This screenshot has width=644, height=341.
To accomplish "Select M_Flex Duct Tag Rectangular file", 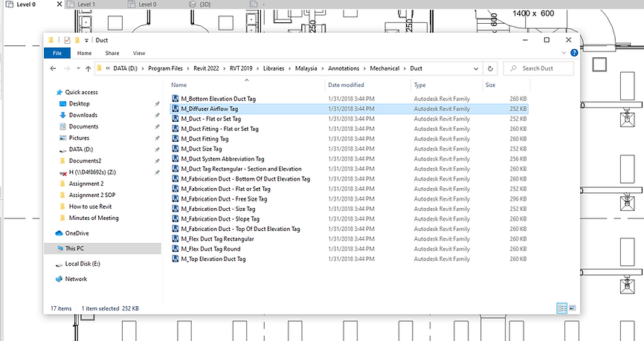I will [x=217, y=238].
